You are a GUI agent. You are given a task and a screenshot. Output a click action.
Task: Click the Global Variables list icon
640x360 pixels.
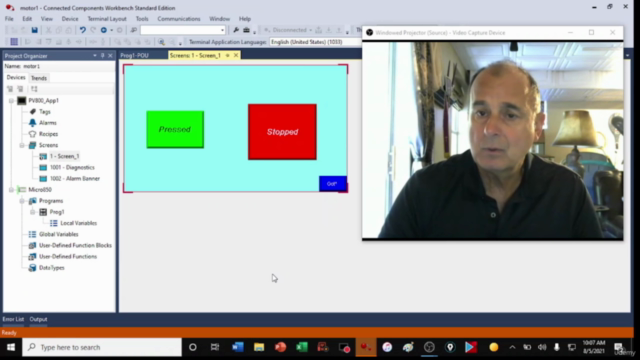[x=32, y=234]
